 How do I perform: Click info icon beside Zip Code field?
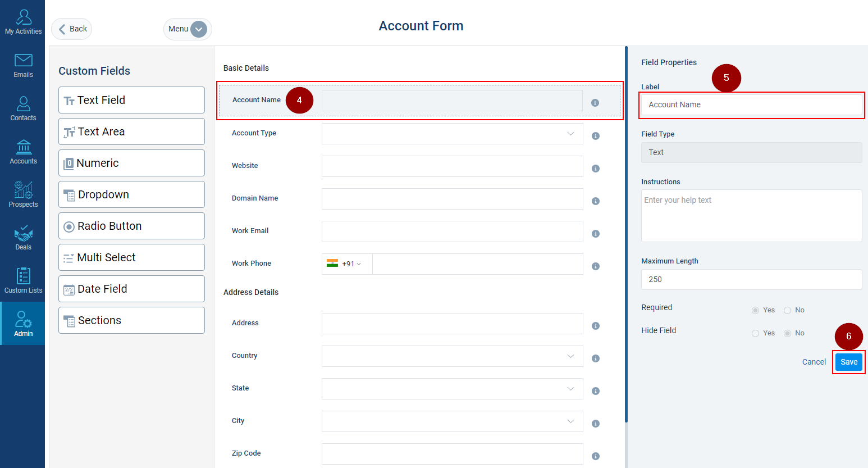point(596,456)
